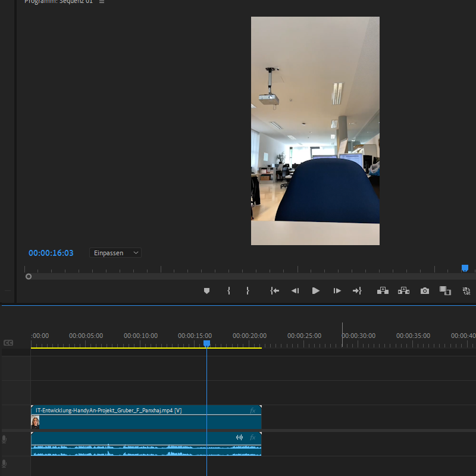Add a marker in Program monitor
The width and height of the screenshot is (476, 476).
tap(206, 291)
